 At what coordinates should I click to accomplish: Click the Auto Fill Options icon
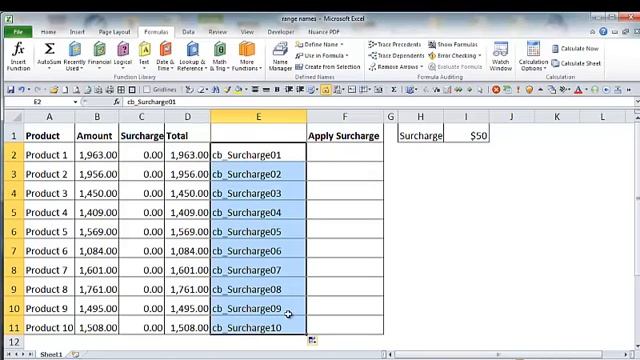click(312, 340)
